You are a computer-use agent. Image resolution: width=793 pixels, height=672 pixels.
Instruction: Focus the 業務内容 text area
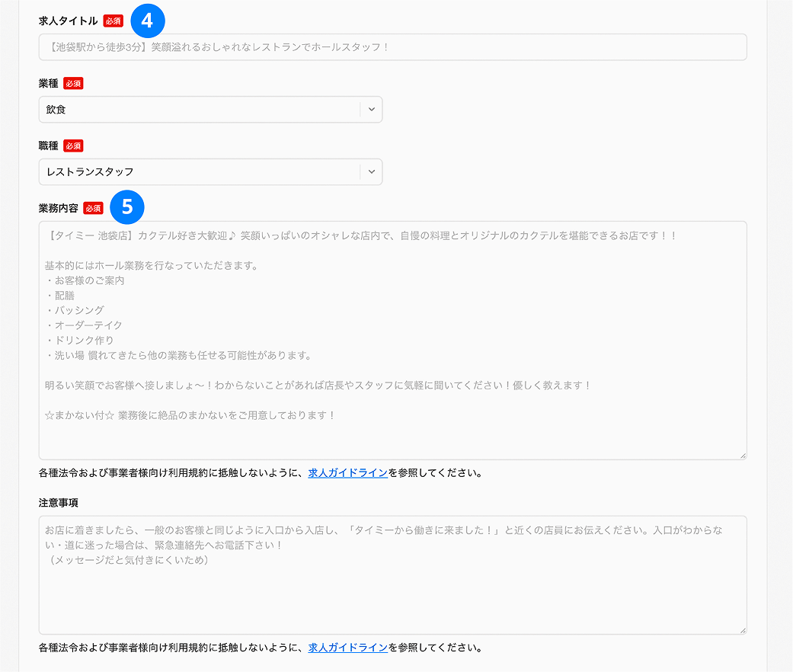(x=392, y=341)
